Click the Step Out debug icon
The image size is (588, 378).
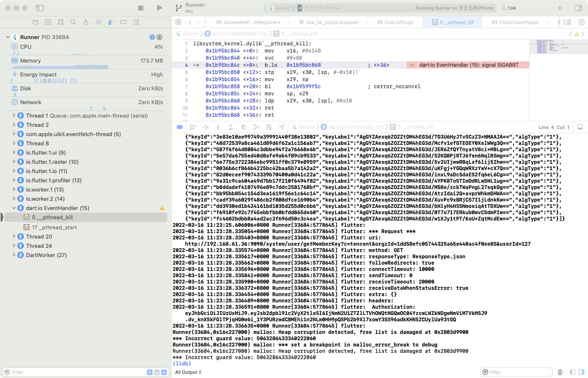point(231,127)
